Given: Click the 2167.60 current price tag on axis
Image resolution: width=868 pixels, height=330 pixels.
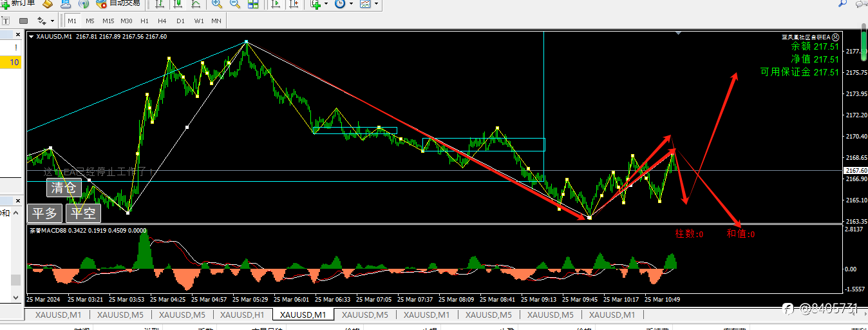Looking at the screenshot, I should tap(854, 170).
